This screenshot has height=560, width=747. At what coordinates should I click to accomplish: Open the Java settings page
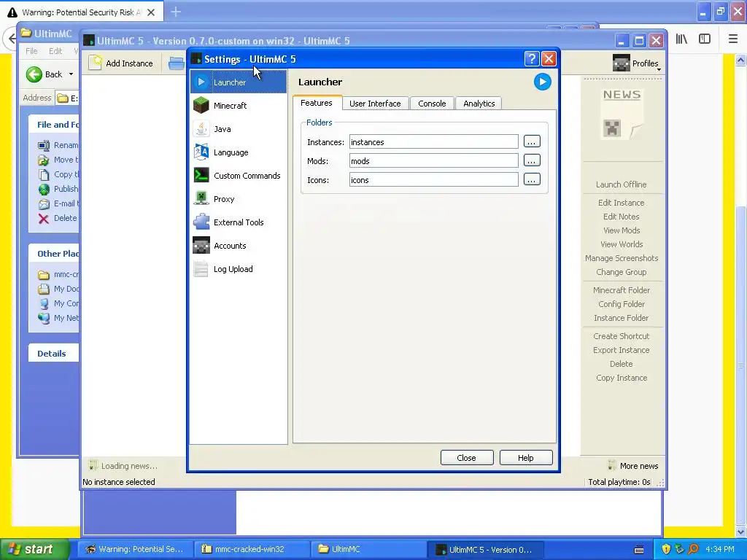tap(239, 128)
